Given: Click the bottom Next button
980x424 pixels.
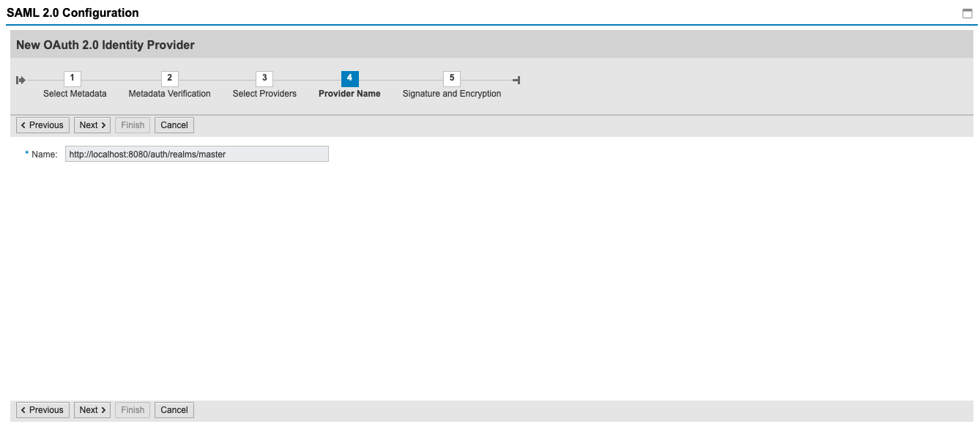Looking at the screenshot, I should 92,410.
